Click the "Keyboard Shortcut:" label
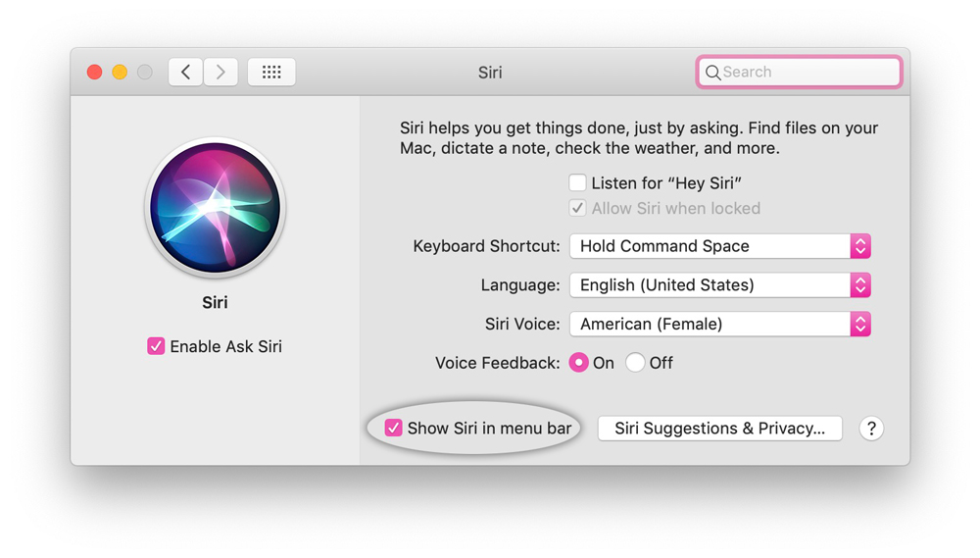 click(x=486, y=246)
